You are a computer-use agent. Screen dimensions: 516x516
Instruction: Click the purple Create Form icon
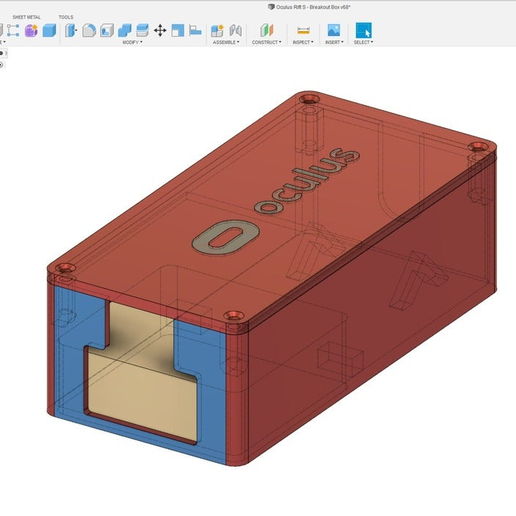tap(31, 30)
